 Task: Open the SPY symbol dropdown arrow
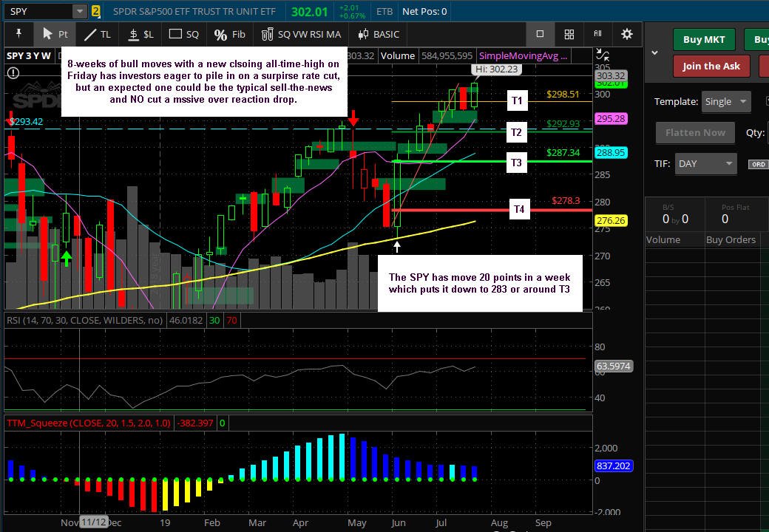(x=79, y=11)
